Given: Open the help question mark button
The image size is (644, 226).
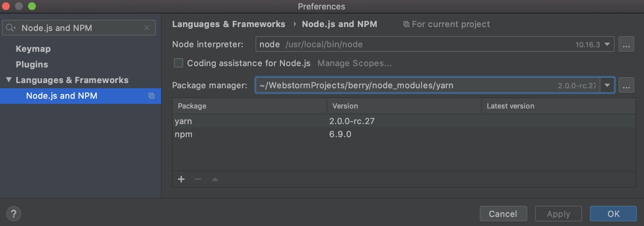Looking at the screenshot, I should [14, 214].
